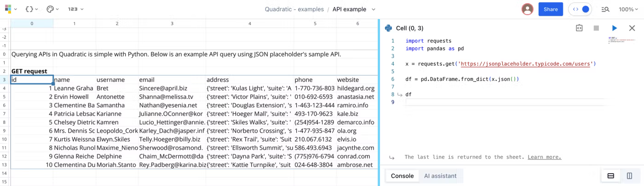Open the Quadratic logo main menu
644x186 pixels.
tap(10, 9)
